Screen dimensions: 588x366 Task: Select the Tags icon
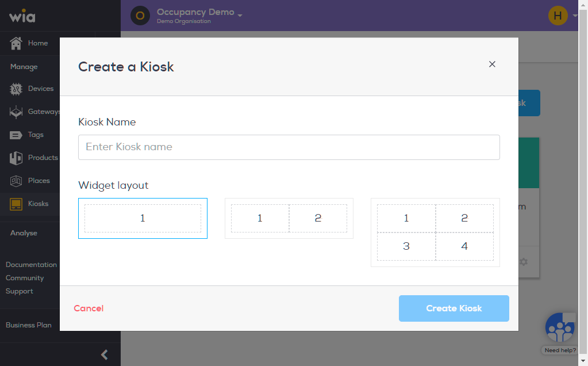[x=16, y=135]
